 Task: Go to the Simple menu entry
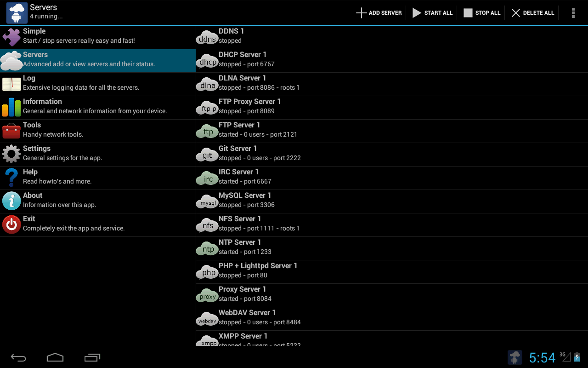98,37
